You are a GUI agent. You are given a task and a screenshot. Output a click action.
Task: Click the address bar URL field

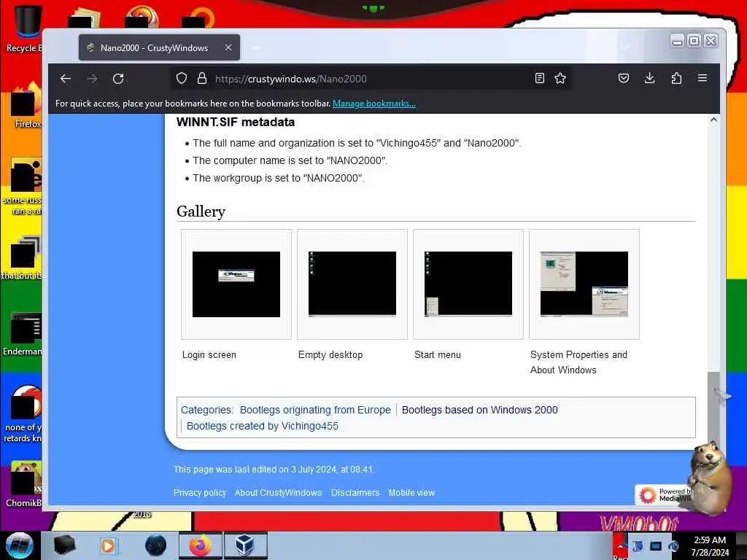coord(371,79)
